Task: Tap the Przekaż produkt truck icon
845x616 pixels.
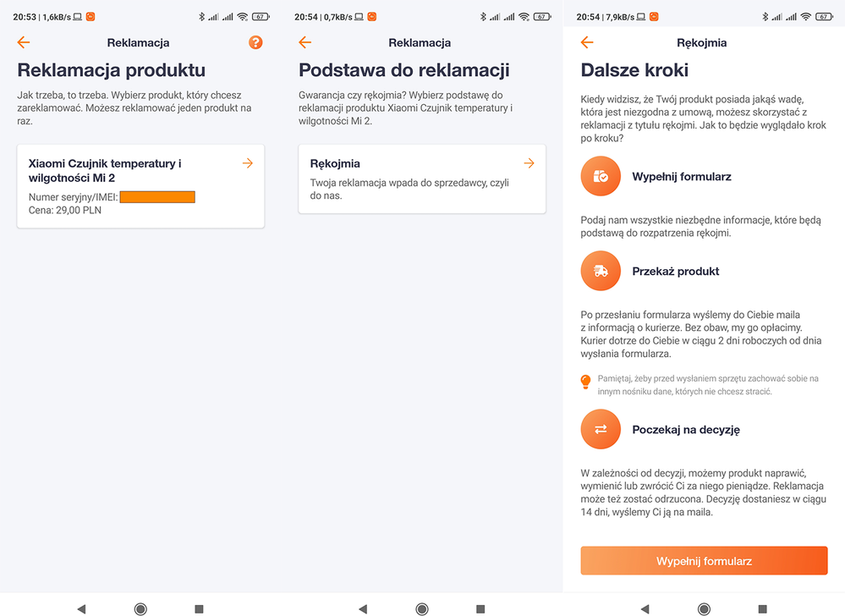Action: coord(601,272)
